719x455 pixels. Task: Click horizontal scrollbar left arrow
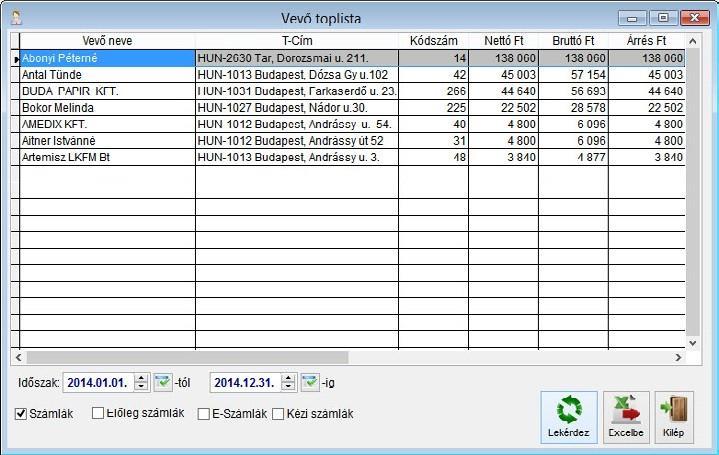(x=18, y=357)
